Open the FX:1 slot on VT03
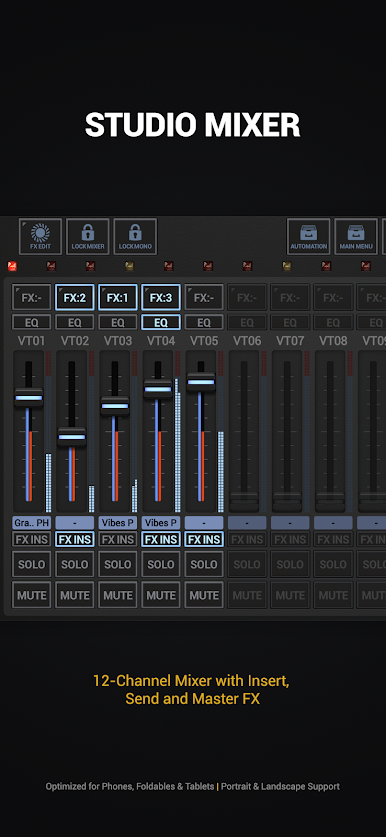Screen dimensions: 386x837 click(118, 297)
